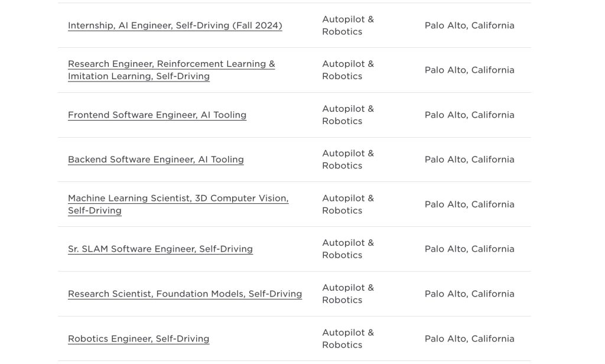The image size is (605, 364).
Task: Click the Palo Alto location in Internship row
Action: tap(469, 25)
